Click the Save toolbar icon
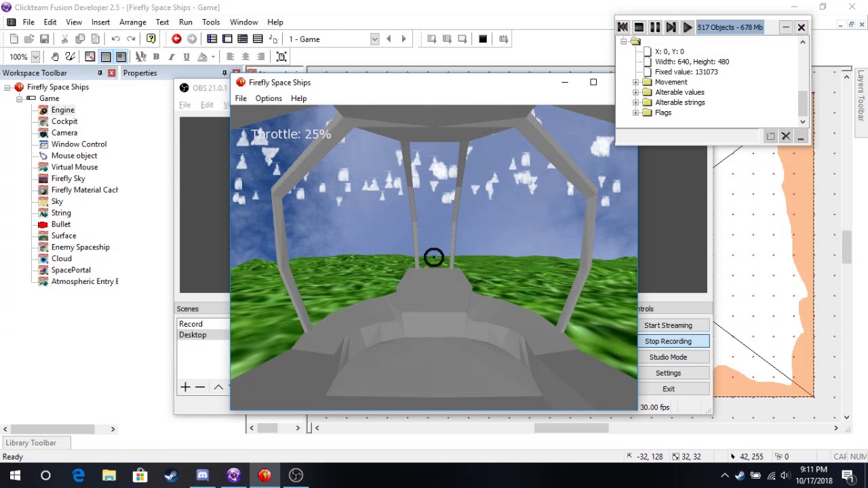 (45, 39)
